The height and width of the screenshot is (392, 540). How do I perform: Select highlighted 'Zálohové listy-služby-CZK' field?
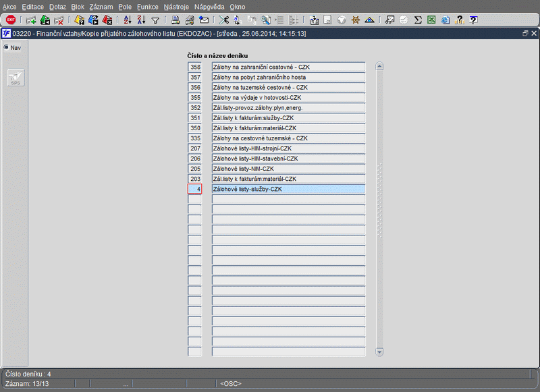(x=288, y=189)
